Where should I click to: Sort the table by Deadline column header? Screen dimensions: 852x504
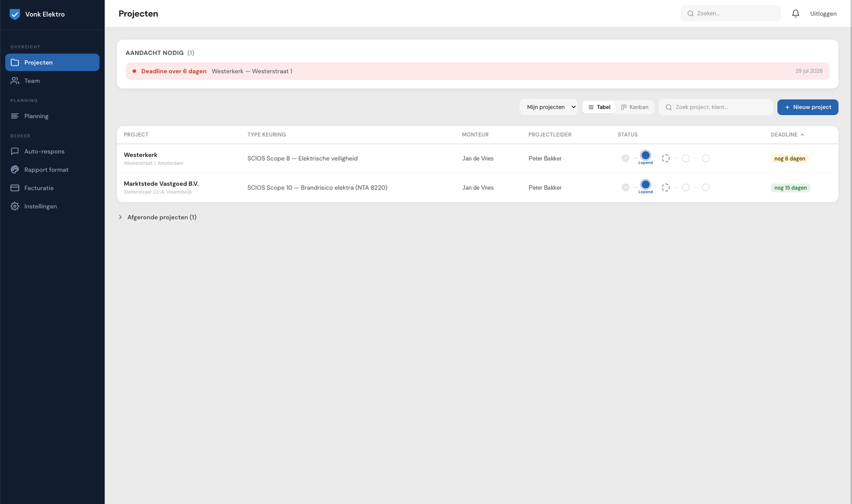coord(787,135)
